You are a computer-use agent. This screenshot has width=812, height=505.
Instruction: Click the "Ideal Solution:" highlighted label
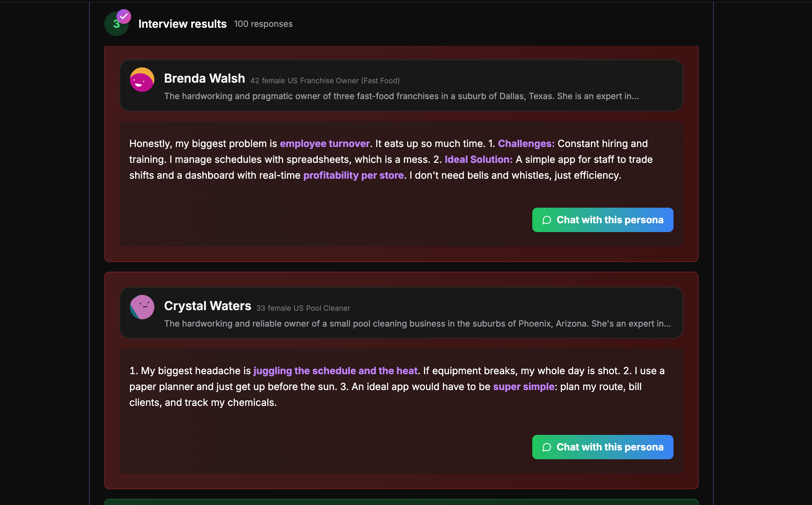click(x=478, y=160)
